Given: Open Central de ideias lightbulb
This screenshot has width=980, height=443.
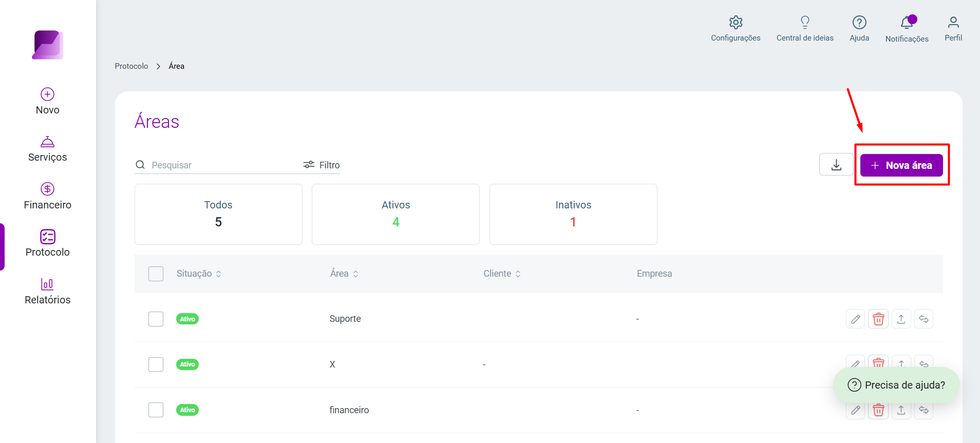Looking at the screenshot, I should pyautogui.click(x=805, y=22).
